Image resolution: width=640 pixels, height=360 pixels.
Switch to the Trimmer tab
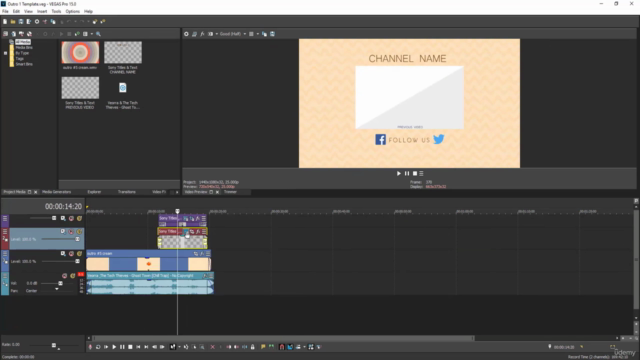point(230,192)
